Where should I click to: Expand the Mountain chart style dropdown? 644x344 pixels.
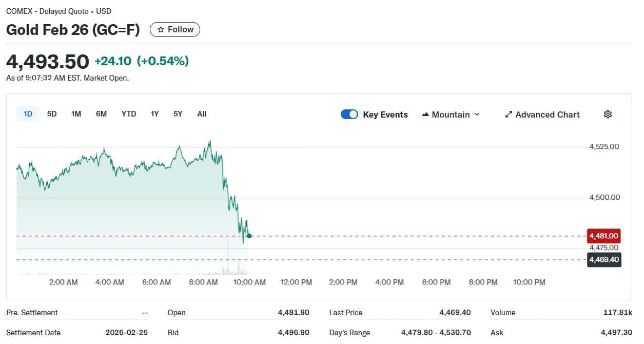tap(477, 114)
